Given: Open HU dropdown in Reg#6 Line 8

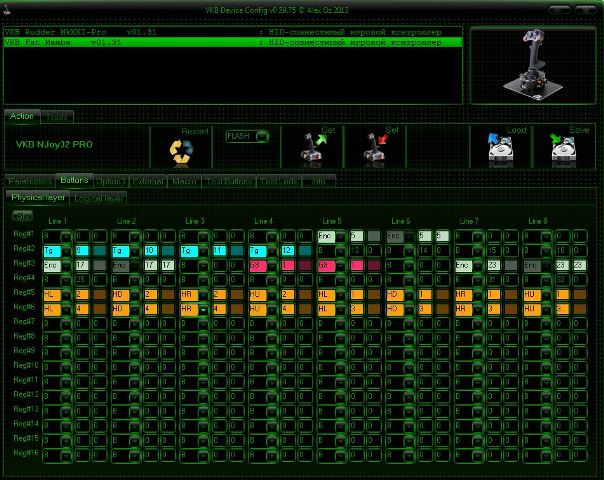Looking at the screenshot, I should click(x=546, y=309).
